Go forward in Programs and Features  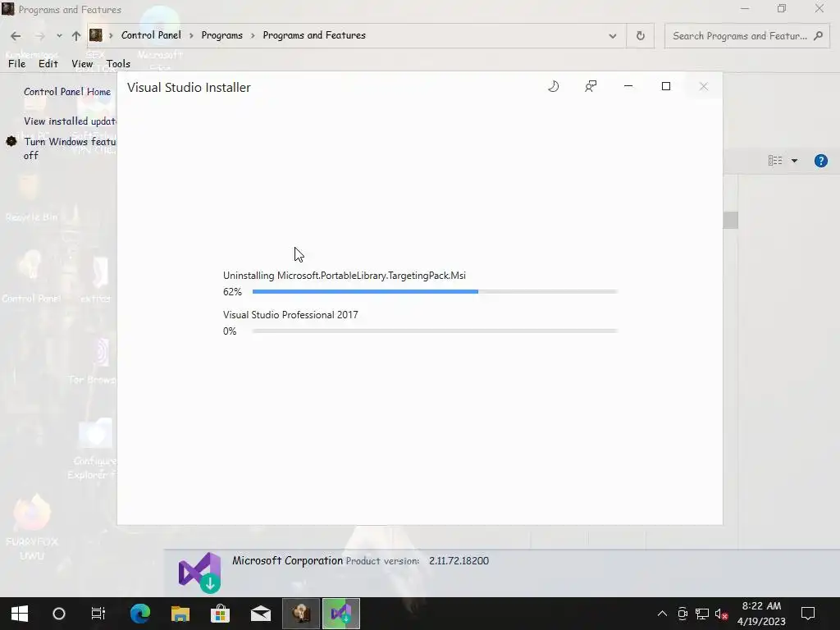pos(39,36)
